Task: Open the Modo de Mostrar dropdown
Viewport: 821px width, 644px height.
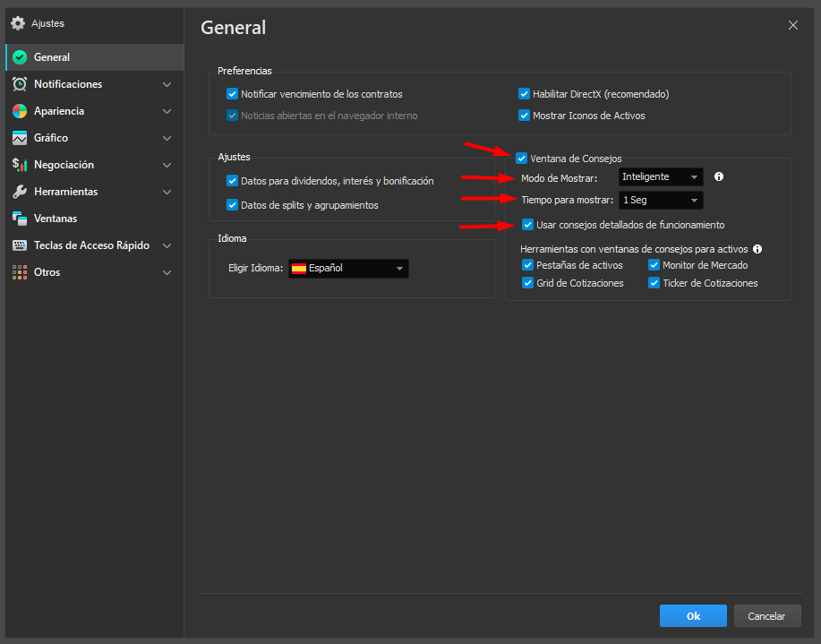Action: [661, 177]
